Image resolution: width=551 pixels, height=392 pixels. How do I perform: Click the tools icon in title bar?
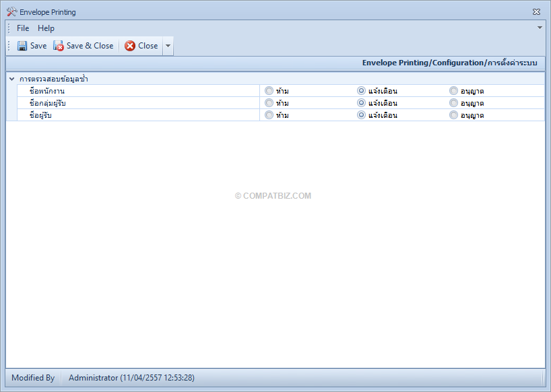point(11,12)
